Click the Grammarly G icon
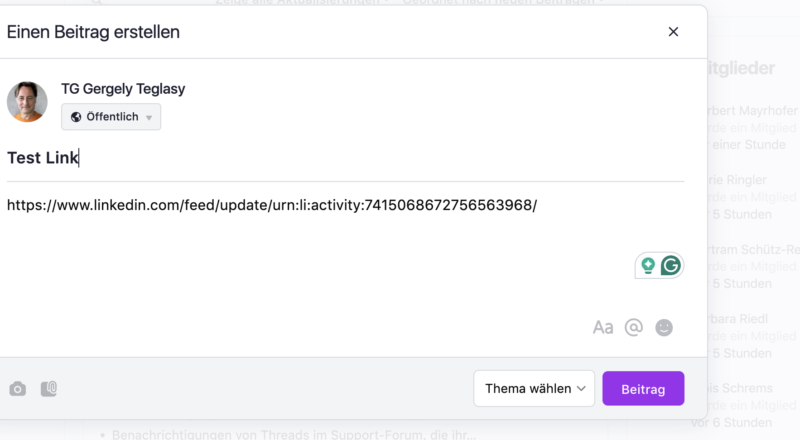 pos(671,265)
